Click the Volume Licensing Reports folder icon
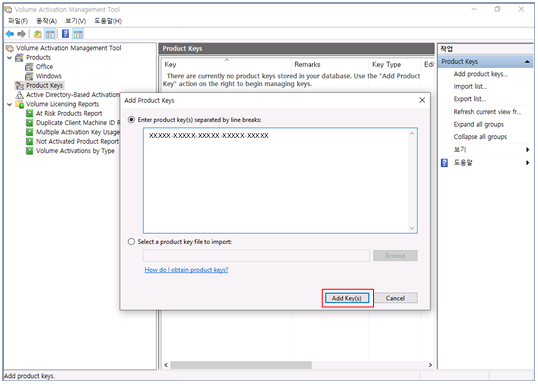 point(20,104)
